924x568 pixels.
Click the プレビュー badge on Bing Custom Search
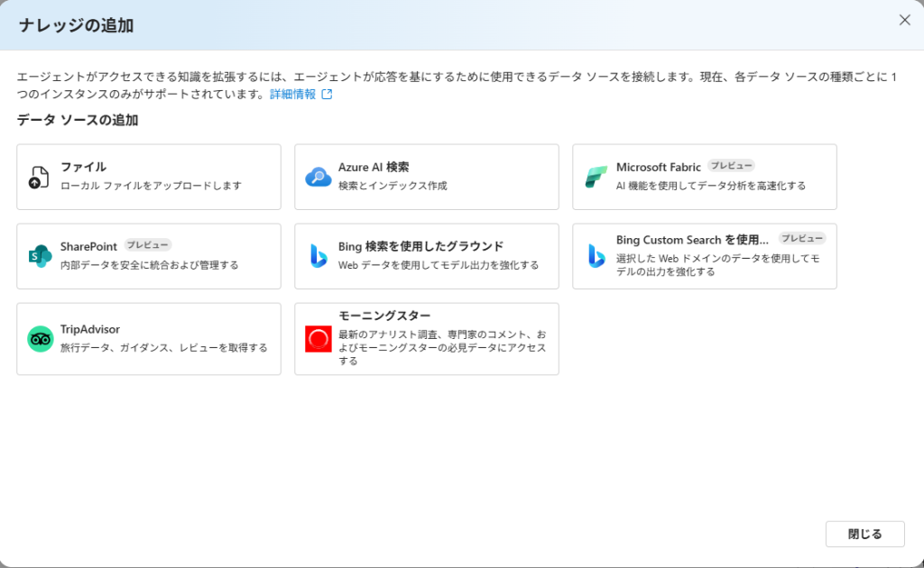pos(802,239)
